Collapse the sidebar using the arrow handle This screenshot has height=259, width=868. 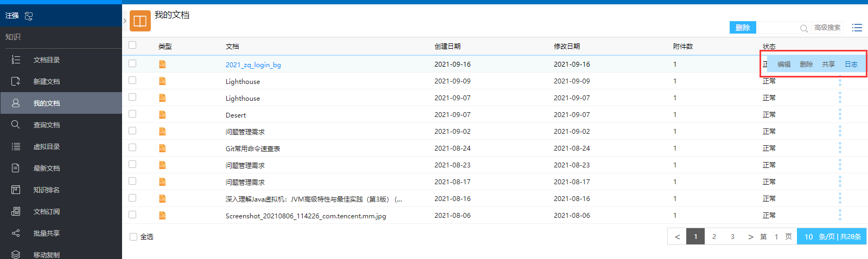pyautogui.click(x=125, y=21)
